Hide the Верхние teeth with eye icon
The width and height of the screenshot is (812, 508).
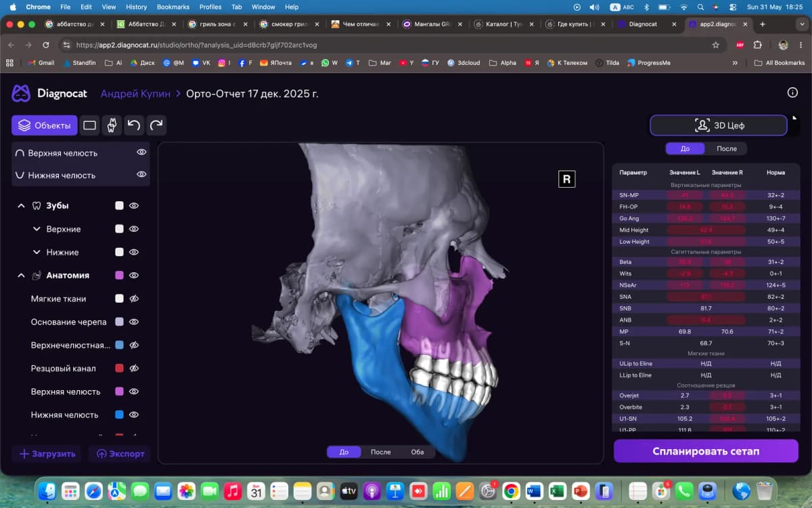134,229
